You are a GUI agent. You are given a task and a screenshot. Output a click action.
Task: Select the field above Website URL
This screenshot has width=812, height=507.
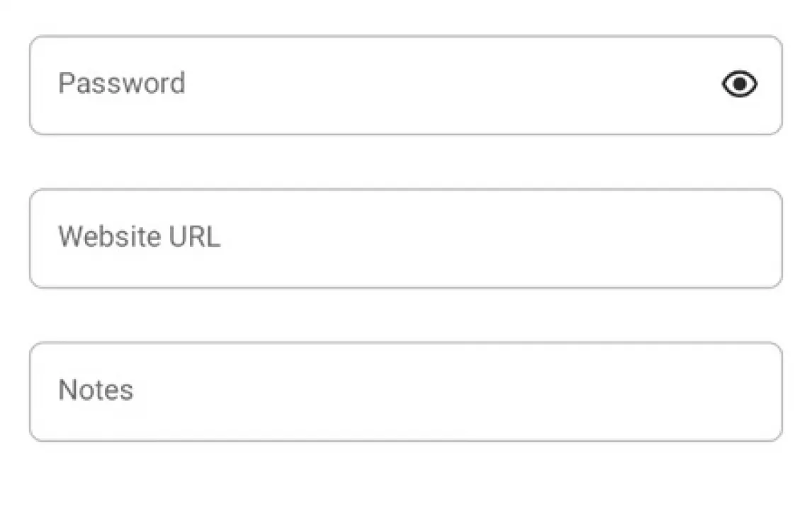383,85
